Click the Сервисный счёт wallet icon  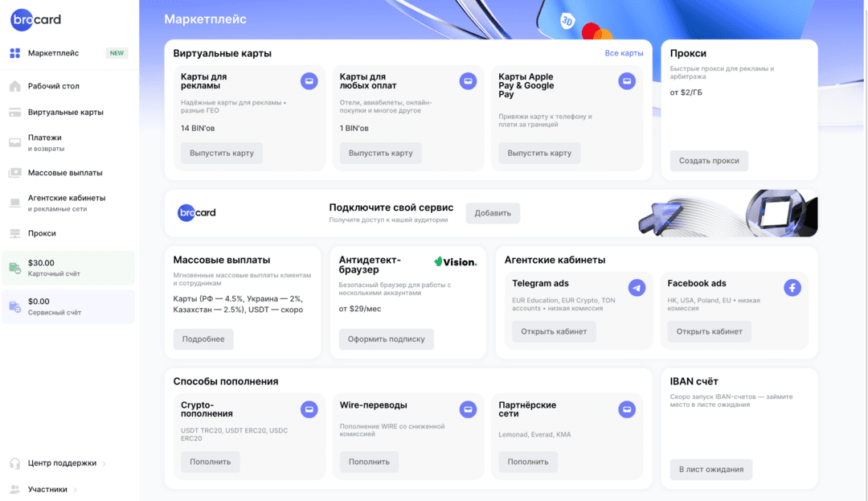pyautogui.click(x=15, y=306)
